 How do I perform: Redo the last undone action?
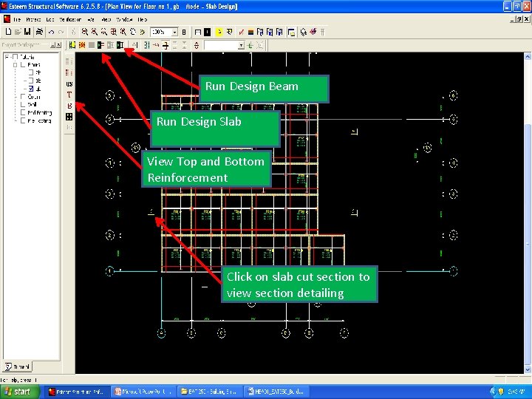[x=61, y=33]
